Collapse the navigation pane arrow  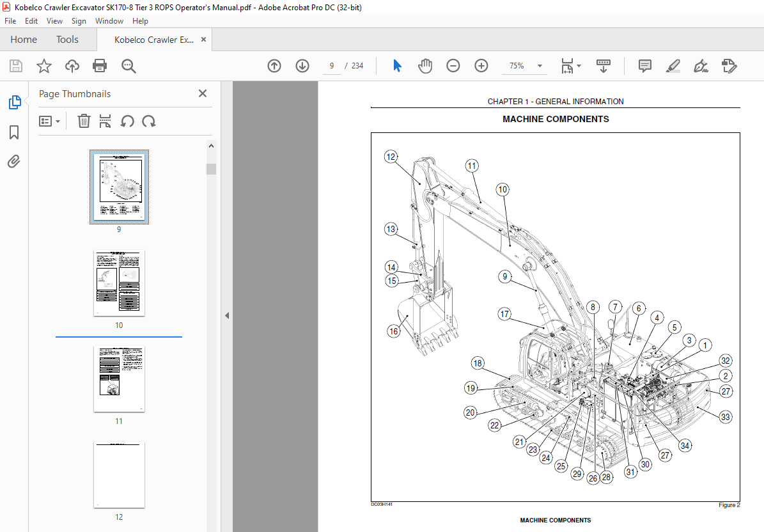tap(226, 316)
